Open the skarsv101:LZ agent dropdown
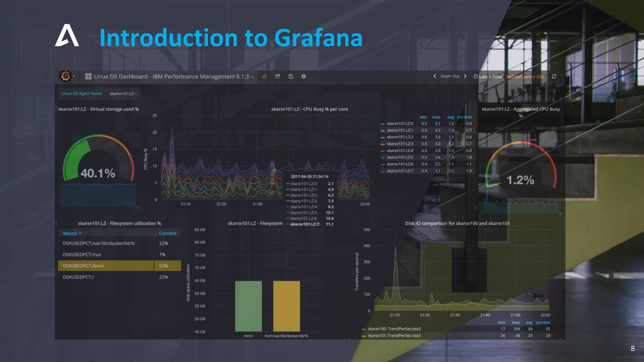Image resolution: width=644 pixels, height=362 pixels. tap(123, 94)
